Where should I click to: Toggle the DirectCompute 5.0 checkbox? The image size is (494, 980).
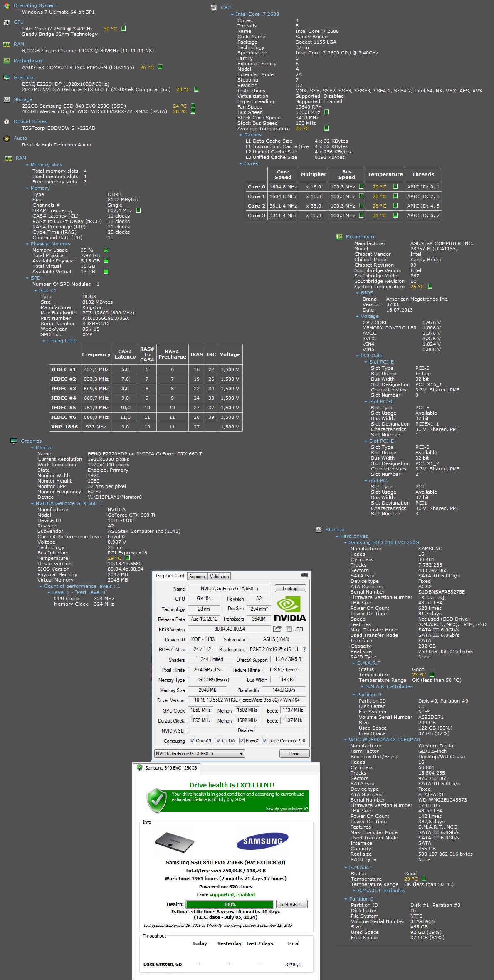click(x=264, y=741)
